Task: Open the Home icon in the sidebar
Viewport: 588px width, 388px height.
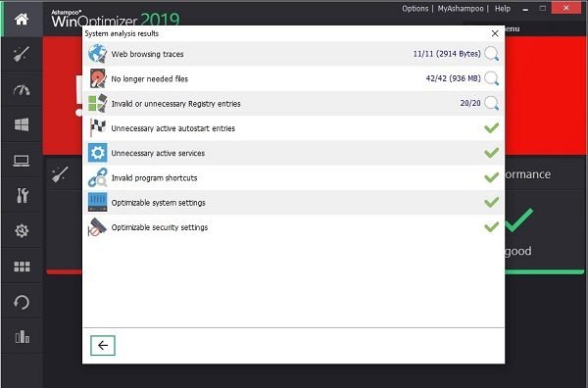Action: pyautogui.click(x=22, y=20)
